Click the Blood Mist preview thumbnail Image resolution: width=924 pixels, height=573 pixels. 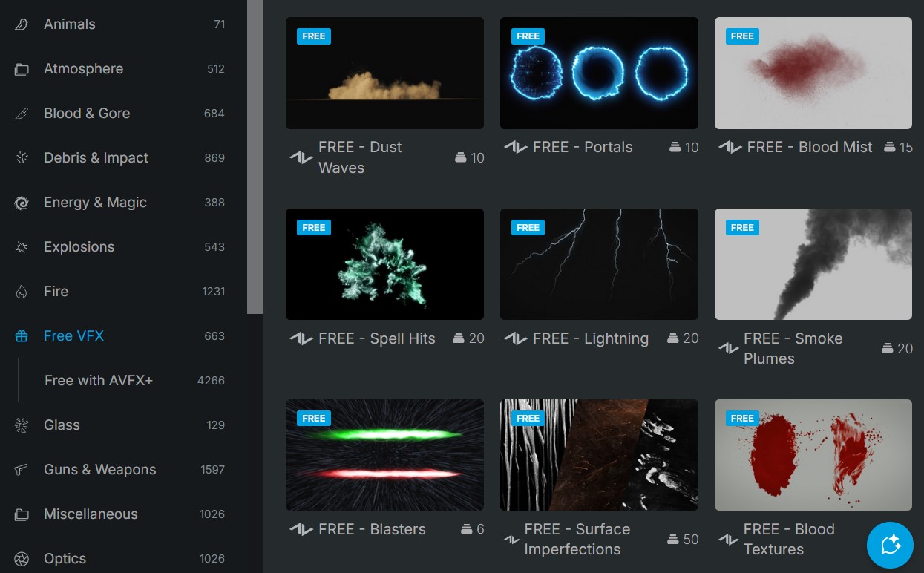pos(813,73)
